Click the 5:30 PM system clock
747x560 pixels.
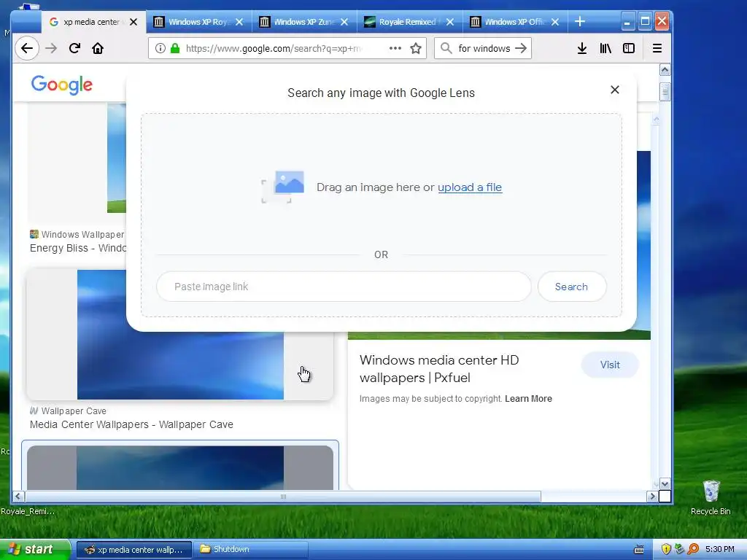[x=720, y=550]
